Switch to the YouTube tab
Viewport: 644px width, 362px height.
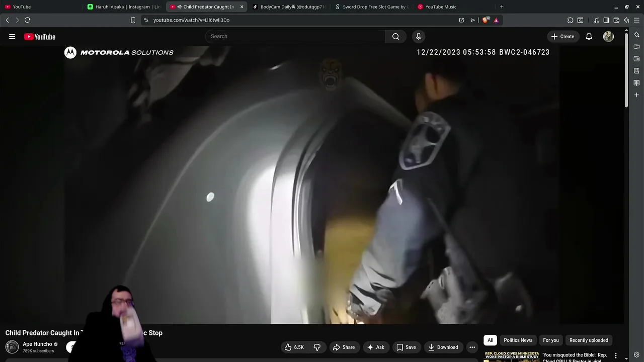pyautogui.click(x=41, y=7)
